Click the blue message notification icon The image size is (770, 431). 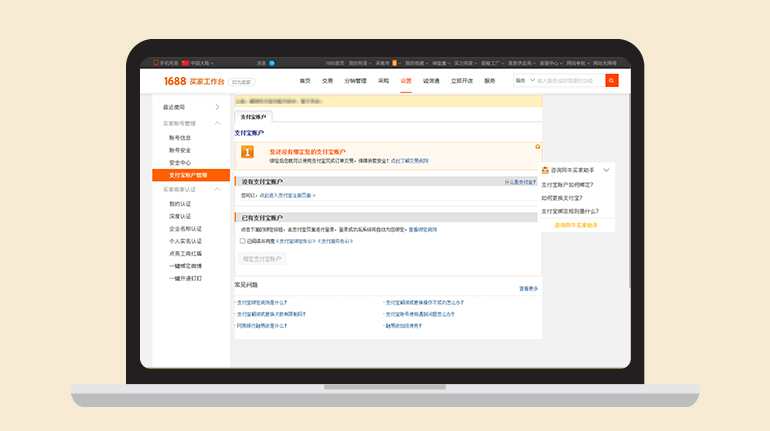tap(271, 62)
